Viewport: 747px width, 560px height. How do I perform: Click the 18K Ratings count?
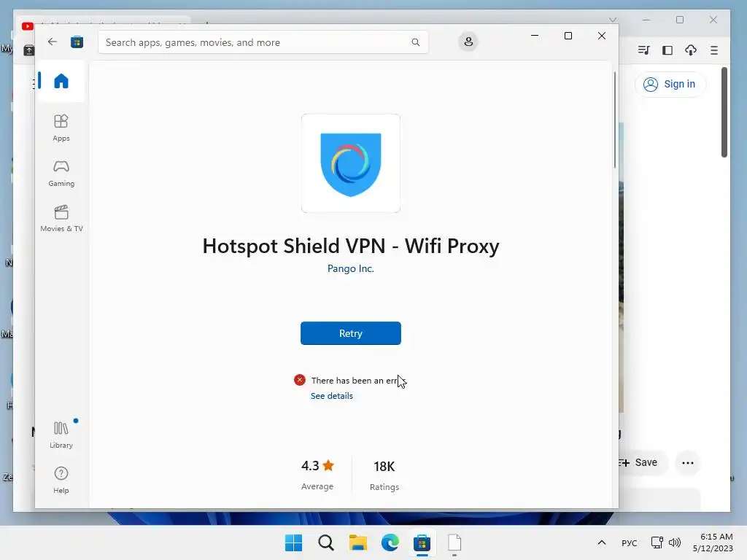(x=384, y=475)
